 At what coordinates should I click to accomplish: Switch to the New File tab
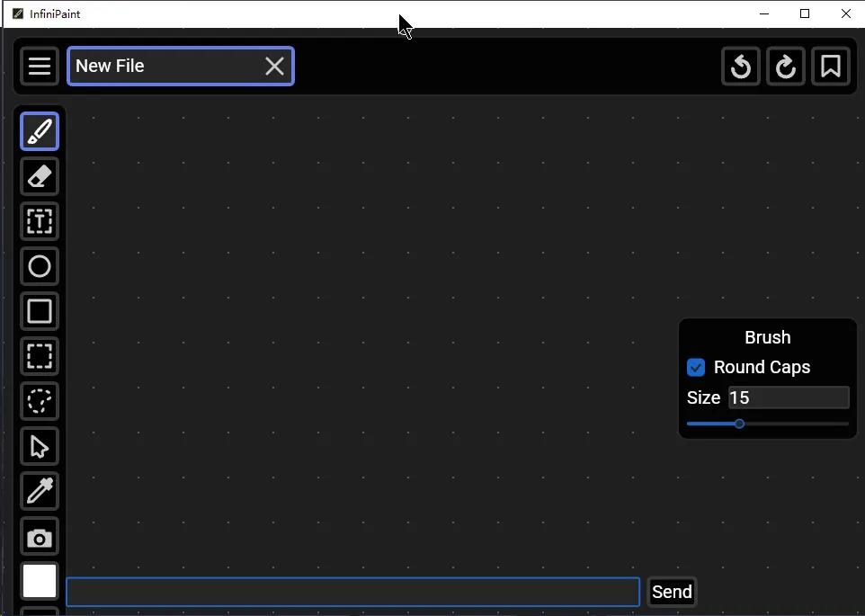click(181, 67)
